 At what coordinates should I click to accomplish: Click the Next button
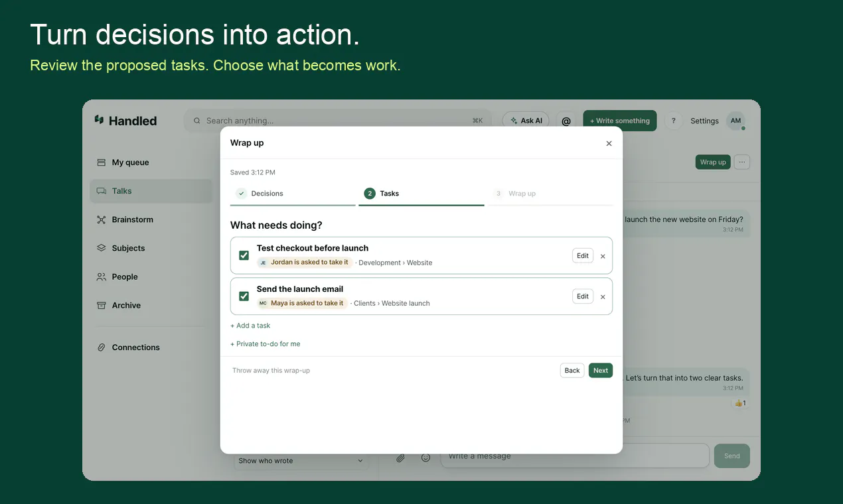[x=601, y=371]
